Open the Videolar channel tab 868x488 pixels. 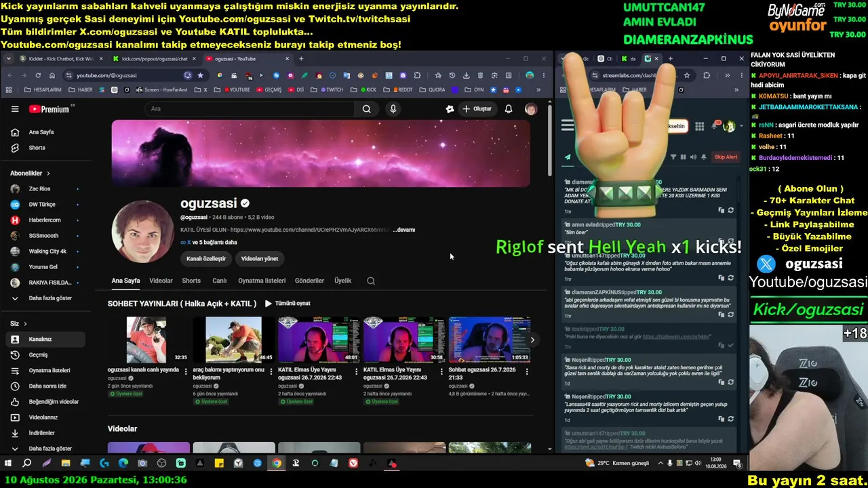pos(161,281)
